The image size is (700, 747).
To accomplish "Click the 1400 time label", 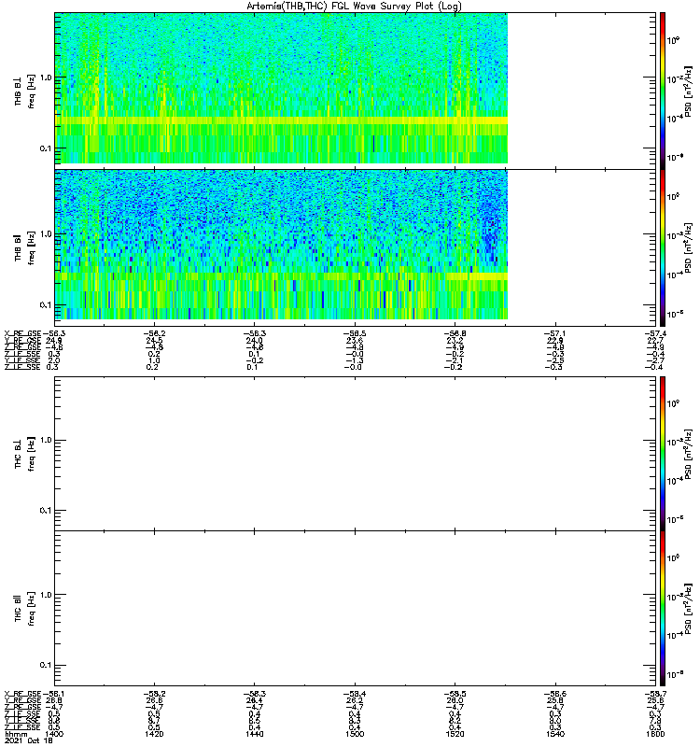I will click(x=54, y=734).
